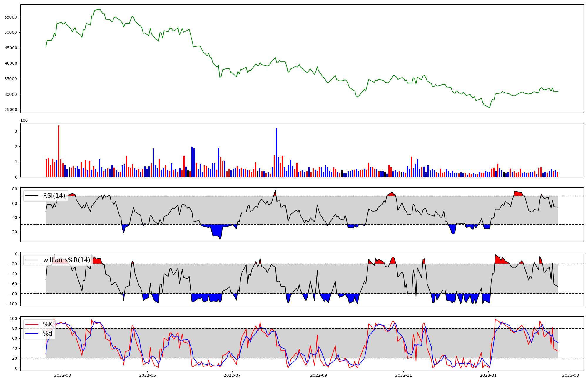
Task: Click the williams%R(14) legend label
Action: click(x=67, y=260)
